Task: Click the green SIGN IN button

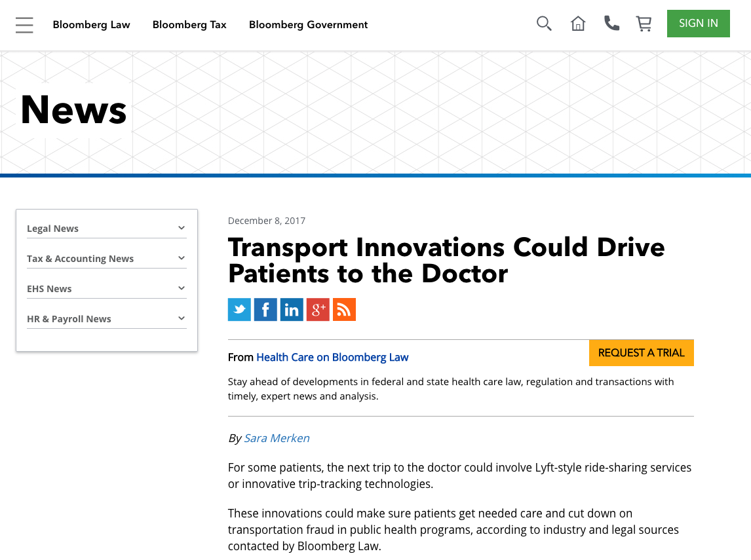Action: click(699, 24)
